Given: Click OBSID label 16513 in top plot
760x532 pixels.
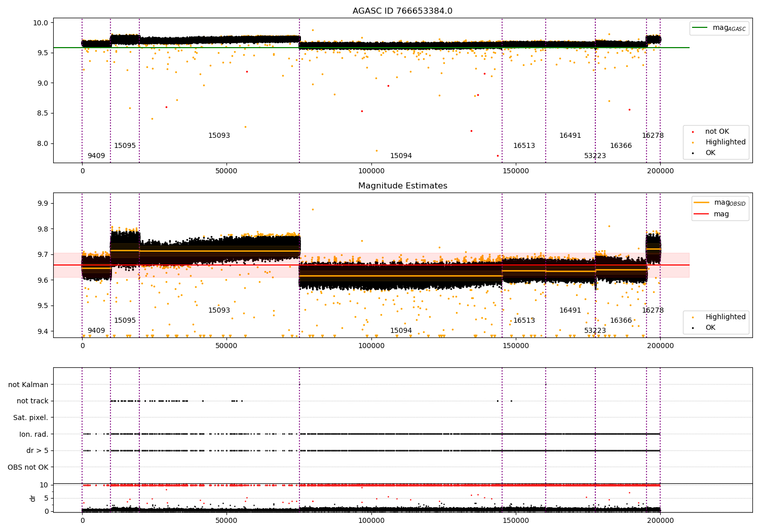Looking at the screenshot, I should pyautogui.click(x=524, y=146).
